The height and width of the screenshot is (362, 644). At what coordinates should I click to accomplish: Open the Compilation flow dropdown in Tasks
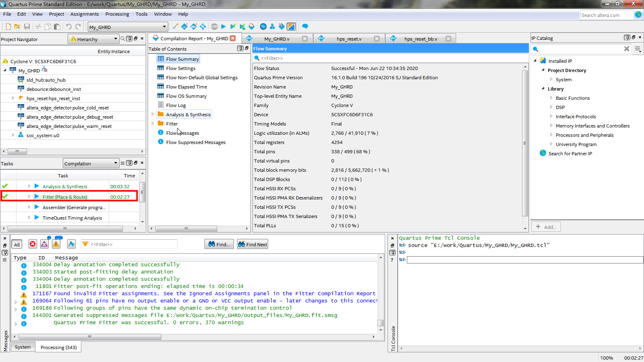[91, 163]
